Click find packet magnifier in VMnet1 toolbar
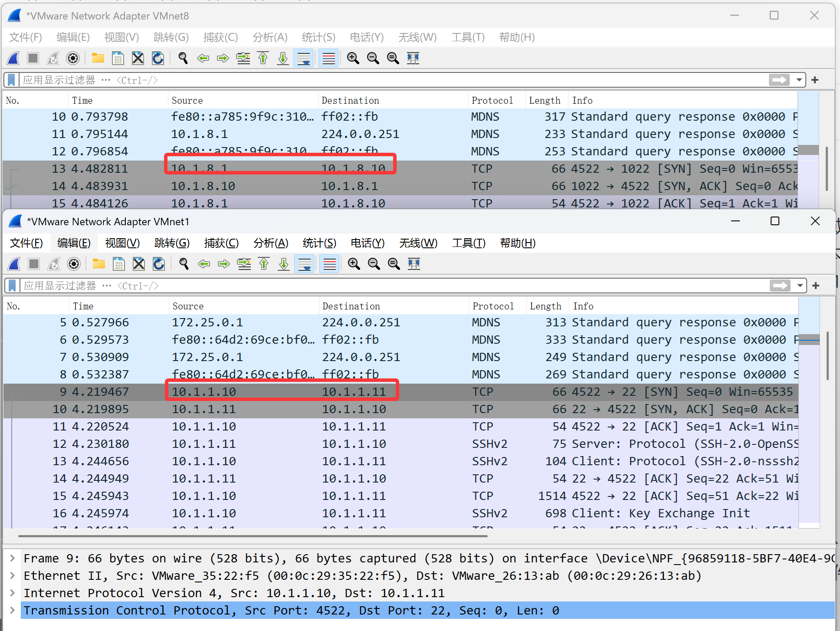The height and width of the screenshot is (631, 840). (x=184, y=264)
